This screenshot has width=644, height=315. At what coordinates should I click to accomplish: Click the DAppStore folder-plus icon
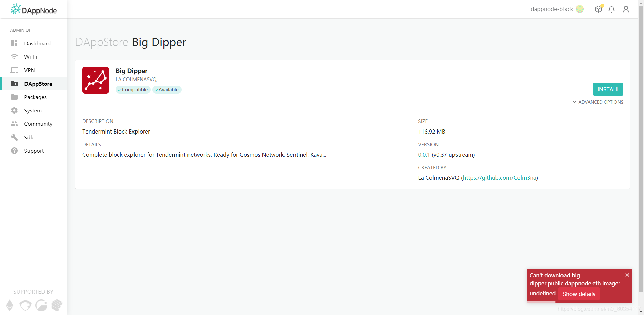[x=14, y=84]
